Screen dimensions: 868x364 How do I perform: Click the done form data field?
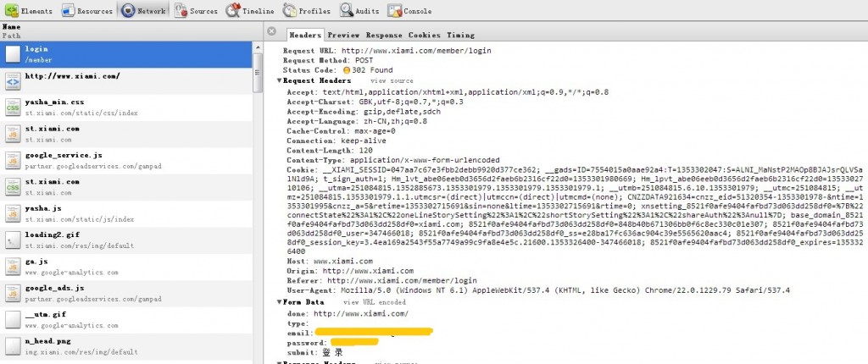coord(348,314)
